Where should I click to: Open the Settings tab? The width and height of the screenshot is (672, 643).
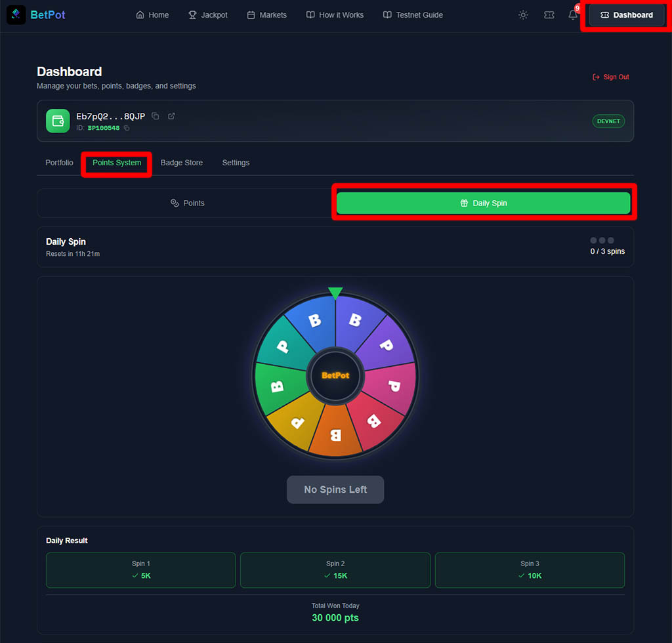[x=236, y=163]
